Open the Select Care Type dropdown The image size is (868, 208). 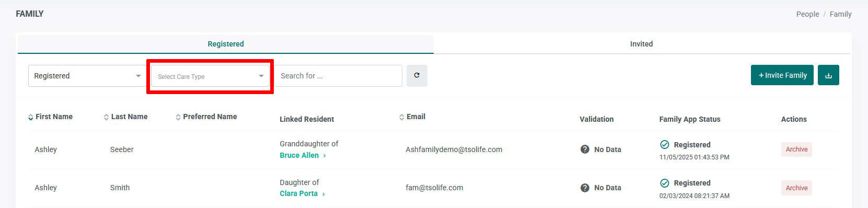210,76
